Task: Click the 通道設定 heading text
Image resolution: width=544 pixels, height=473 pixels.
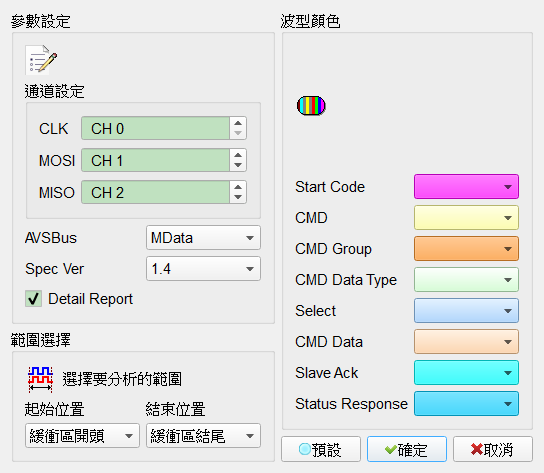Action: click(x=54, y=92)
